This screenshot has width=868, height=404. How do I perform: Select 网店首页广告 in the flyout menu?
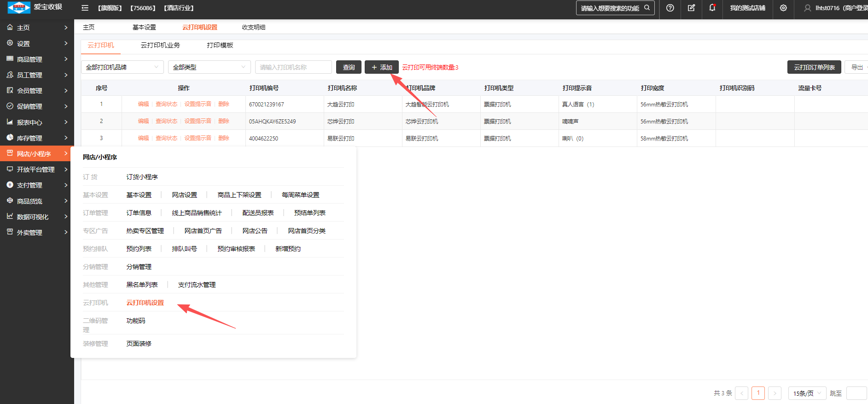pyautogui.click(x=203, y=231)
